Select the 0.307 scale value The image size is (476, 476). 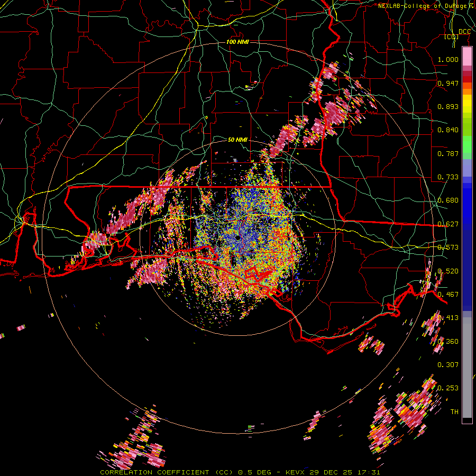(448, 365)
